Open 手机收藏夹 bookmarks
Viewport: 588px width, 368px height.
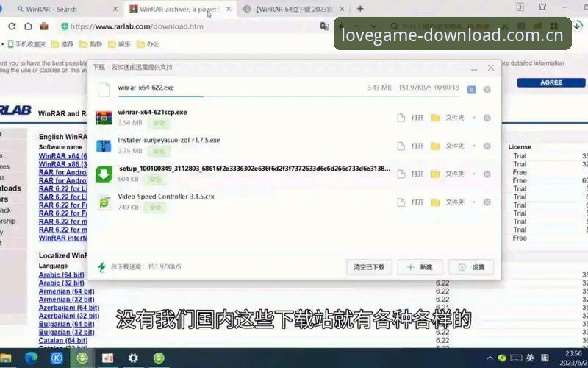coord(26,44)
